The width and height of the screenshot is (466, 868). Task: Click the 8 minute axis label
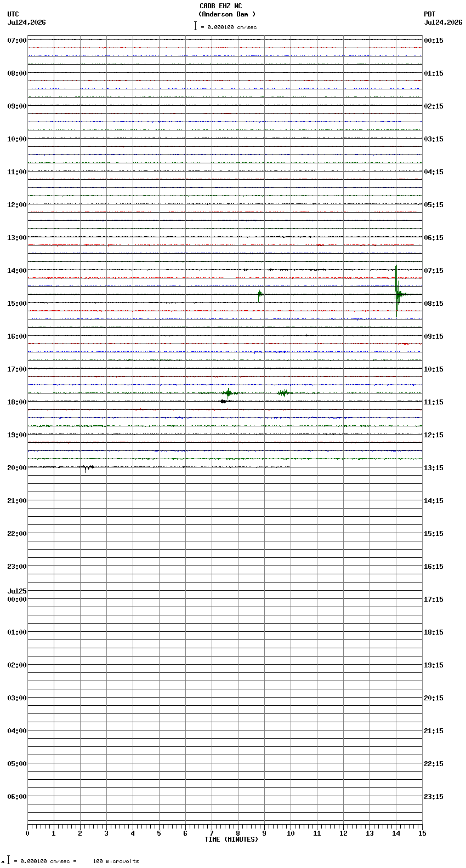click(238, 834)
